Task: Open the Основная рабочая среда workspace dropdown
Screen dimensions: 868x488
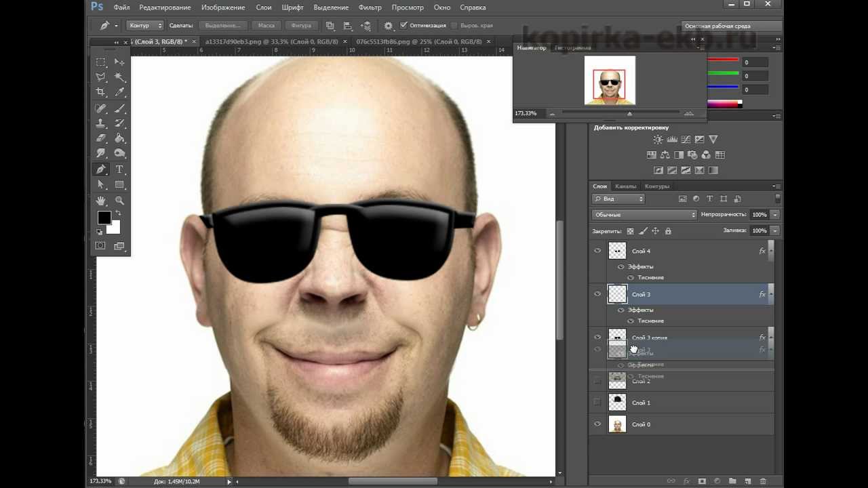Action: coord(732,26)
